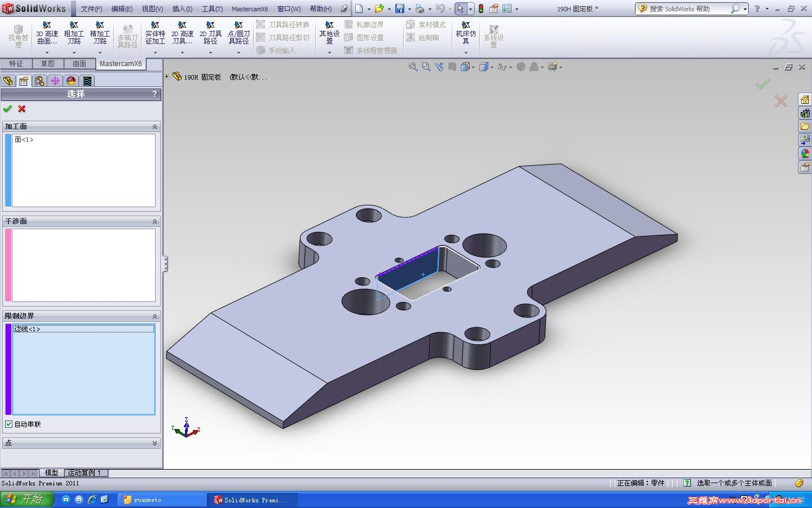The width and height of the screenshot is (812, 508).
Task: Click the Save floppy disk icon
Action: tap(400, 8)
